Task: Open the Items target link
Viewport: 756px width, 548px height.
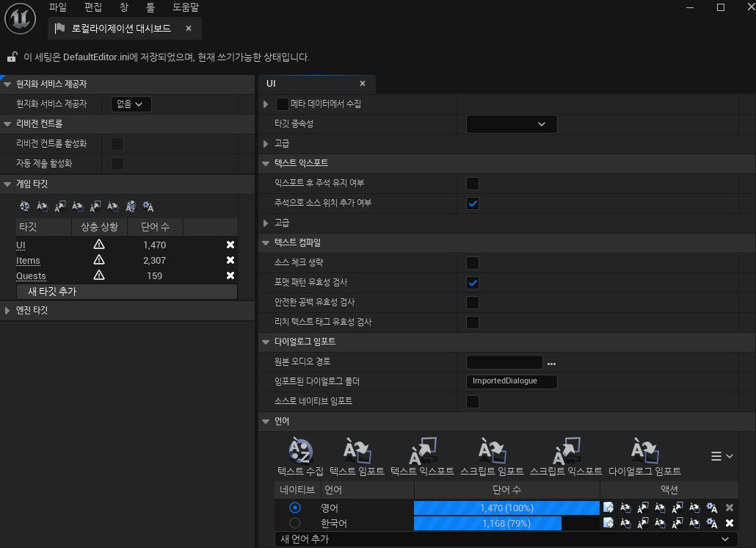Action: [28, 261]
